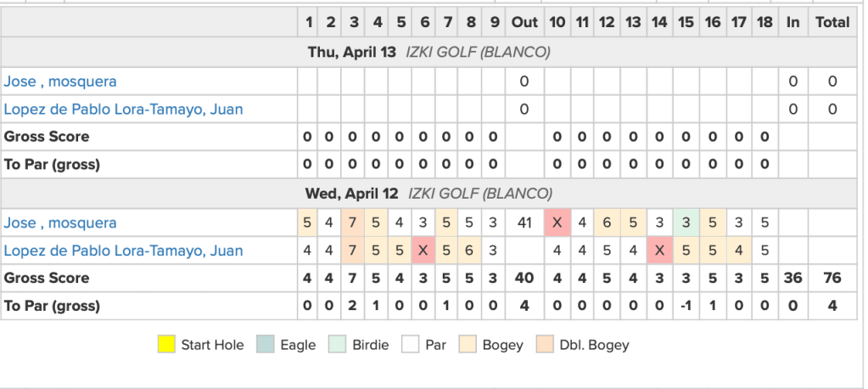This screenshot has width=868, height=389.
Task: Select the Thu, April 13 round header row
Action: point(428,52)
